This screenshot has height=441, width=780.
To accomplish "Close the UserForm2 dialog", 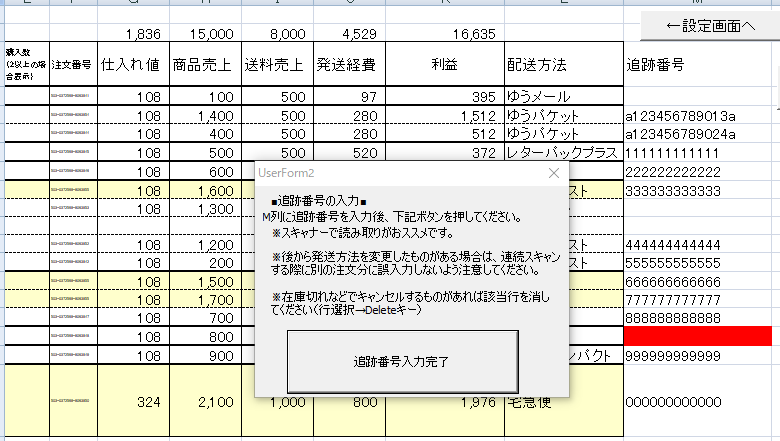I will coord(553,173).
